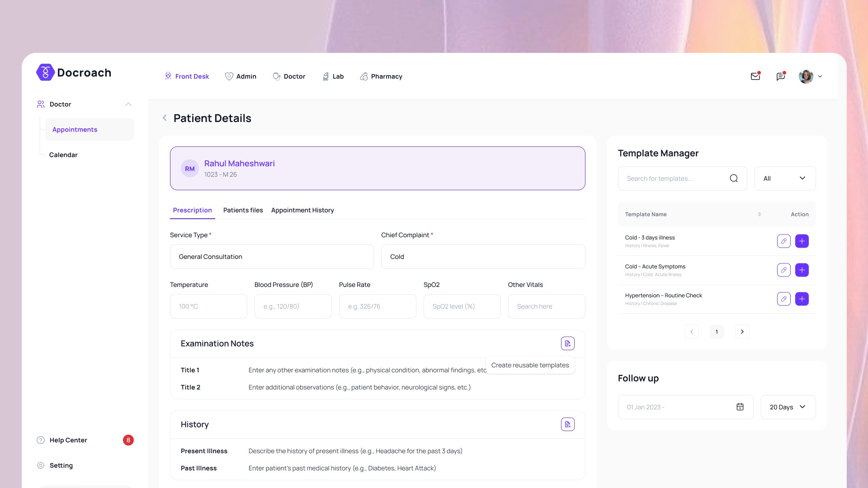Open the 20 Days dropdown

click(788, 407)
